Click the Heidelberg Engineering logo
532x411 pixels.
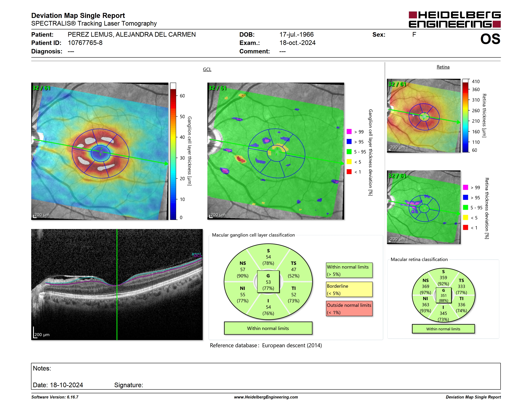(455, 20)
